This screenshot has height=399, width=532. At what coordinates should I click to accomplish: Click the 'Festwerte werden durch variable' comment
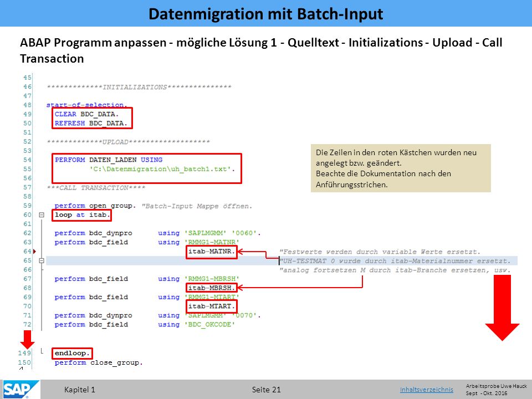(x=380, y=252)
